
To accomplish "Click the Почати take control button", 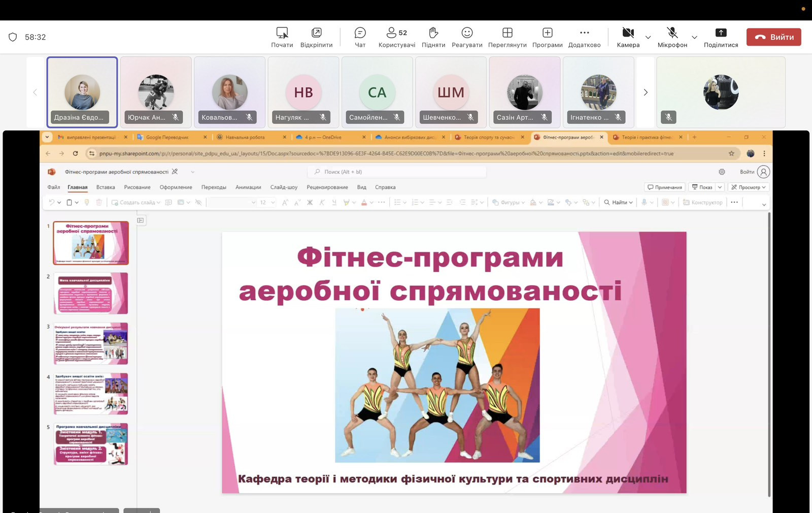I will pyautogui.click(x=282, y=37).
